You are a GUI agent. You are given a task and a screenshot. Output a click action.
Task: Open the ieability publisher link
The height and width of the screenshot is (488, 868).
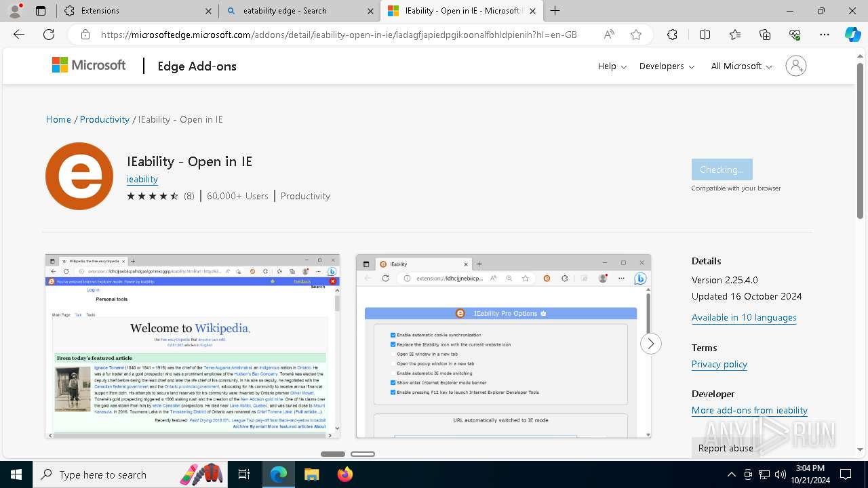coord(142,179)
